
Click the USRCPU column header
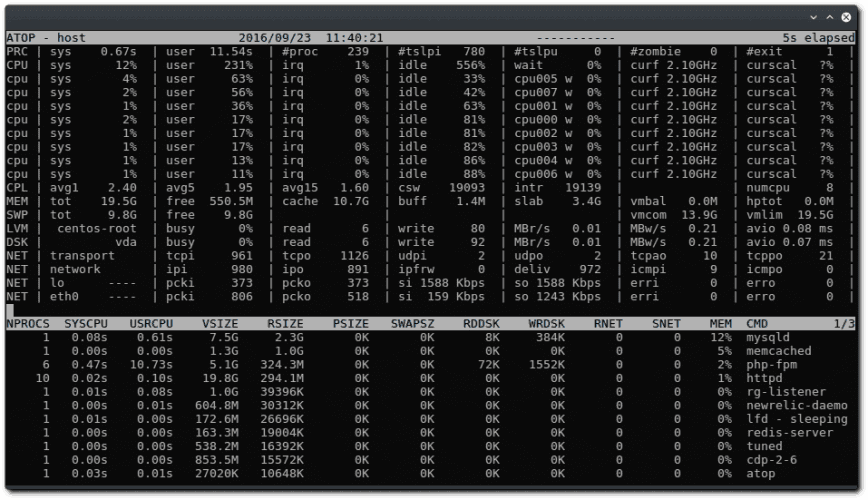(x=151, y=323)
